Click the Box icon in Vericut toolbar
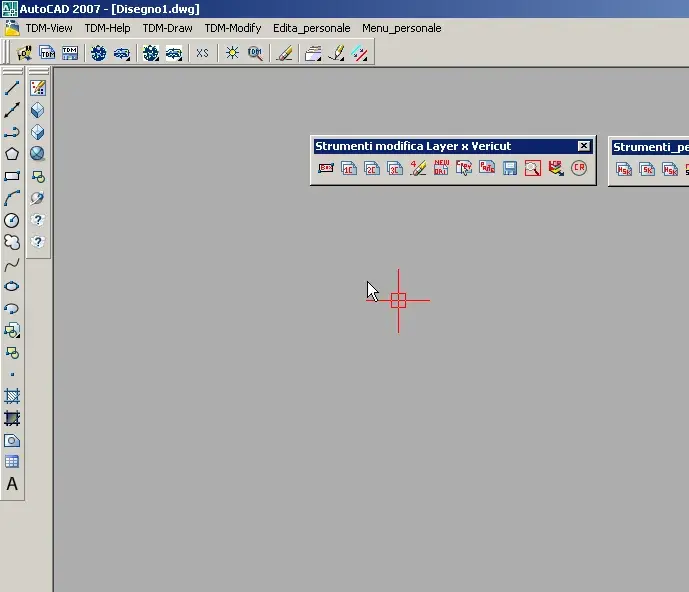This screenshot has width=689, height=592. click(326, 168)
